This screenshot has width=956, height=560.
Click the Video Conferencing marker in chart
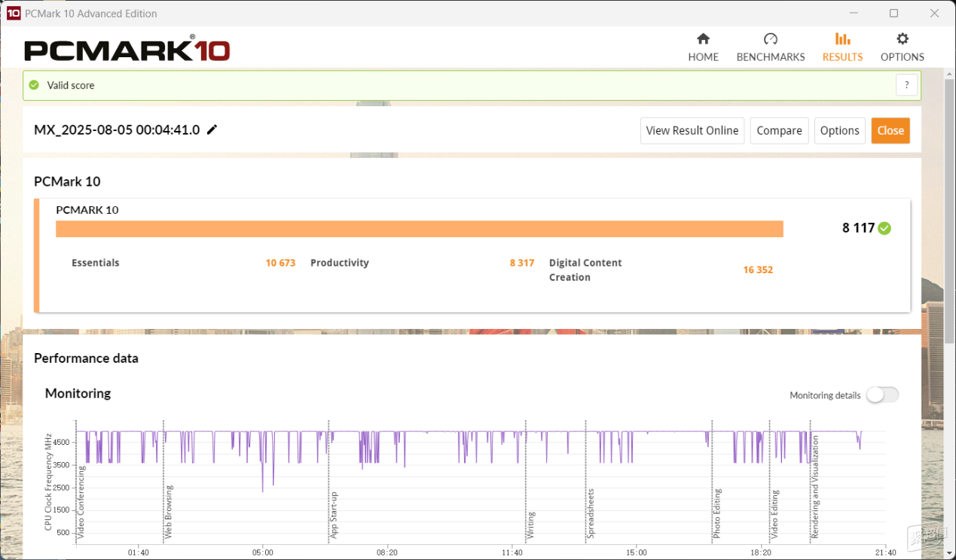click(x=81, y=503)
